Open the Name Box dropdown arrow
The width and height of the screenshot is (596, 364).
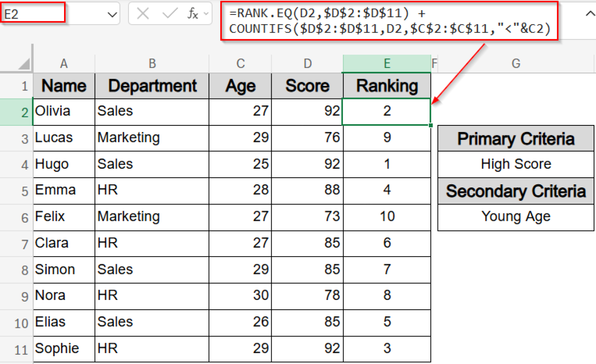point(112,14)
